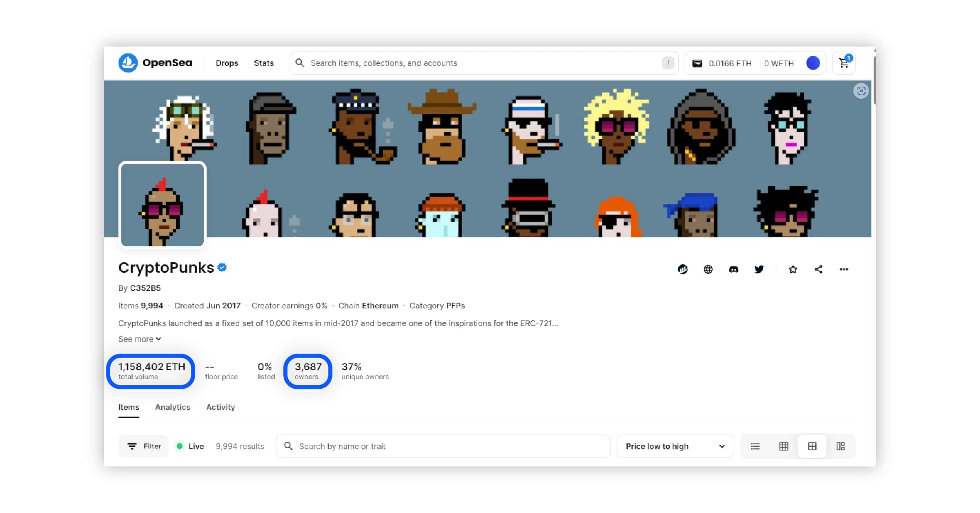The width and height of the screenshot is (980, 513).
Task: Switch to small grid view icon
Action: (x=784, y=446)
